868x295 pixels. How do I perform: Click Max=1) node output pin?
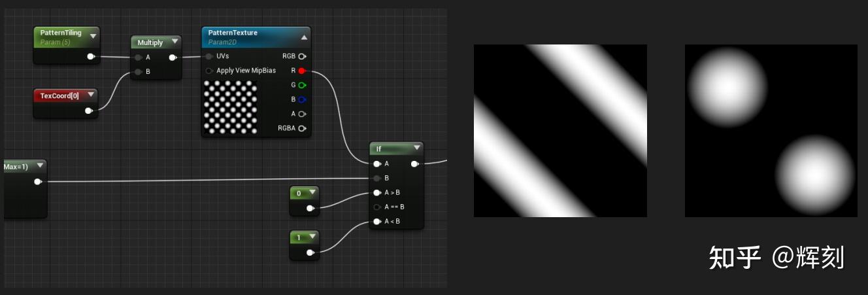[x=38, y=181]
